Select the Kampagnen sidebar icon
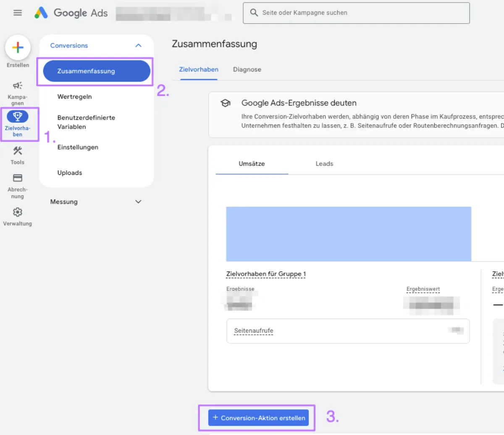 [x=17, y=85]
